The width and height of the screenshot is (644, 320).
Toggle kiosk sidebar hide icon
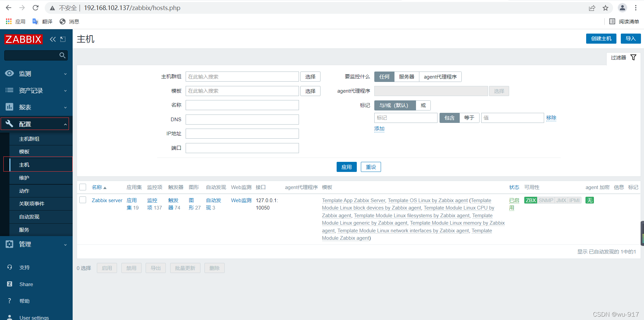63,39
